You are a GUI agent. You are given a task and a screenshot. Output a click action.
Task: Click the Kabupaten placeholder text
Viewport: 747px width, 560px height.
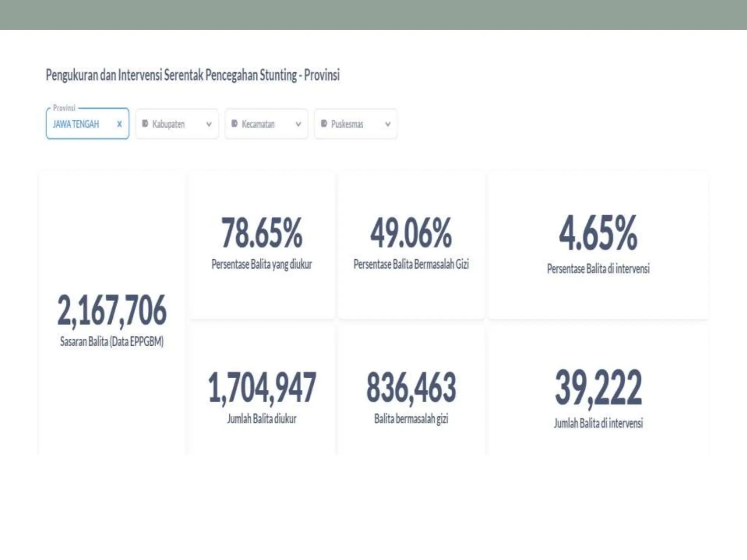click(169, 124)
